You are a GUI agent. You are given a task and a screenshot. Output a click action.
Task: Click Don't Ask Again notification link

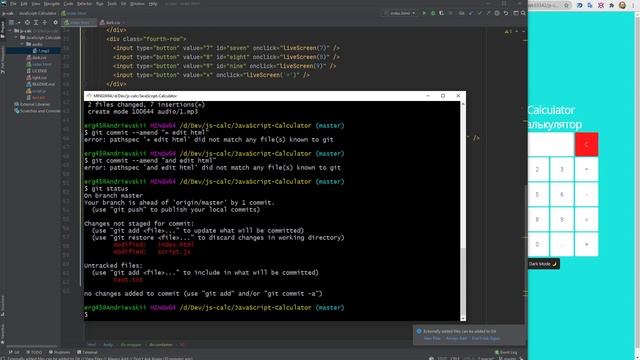[x=486, y=338]
